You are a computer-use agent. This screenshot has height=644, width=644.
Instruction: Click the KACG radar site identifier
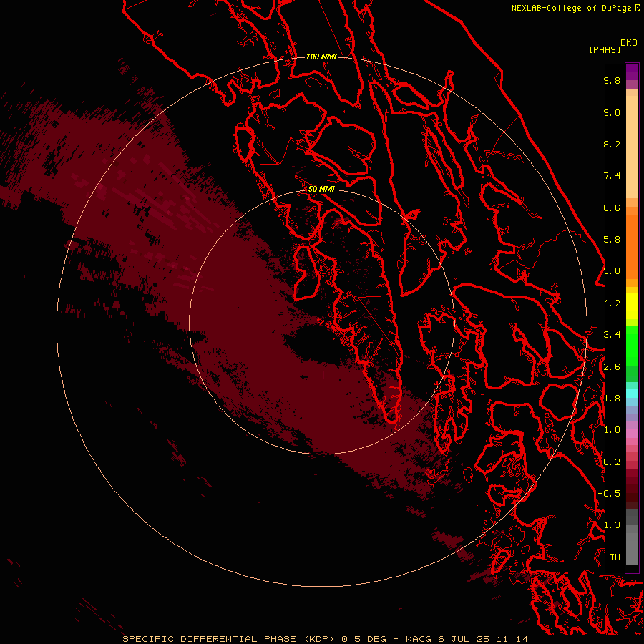pyautogui.click(x=419, y=639)
